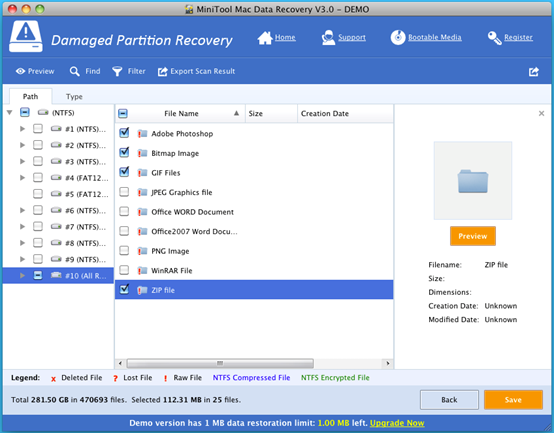The image size is (554, 433).
Task: Click the folder thumbnail in preview pane
Action: [473, 181]
